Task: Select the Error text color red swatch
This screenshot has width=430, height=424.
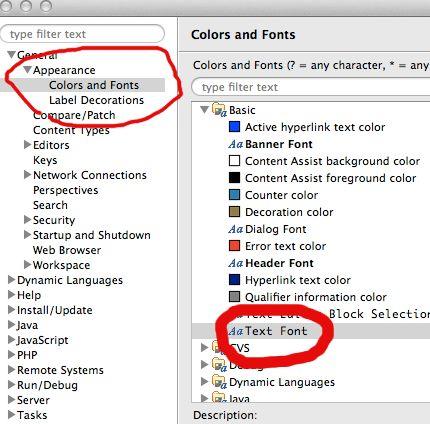Action: (235, 246)
